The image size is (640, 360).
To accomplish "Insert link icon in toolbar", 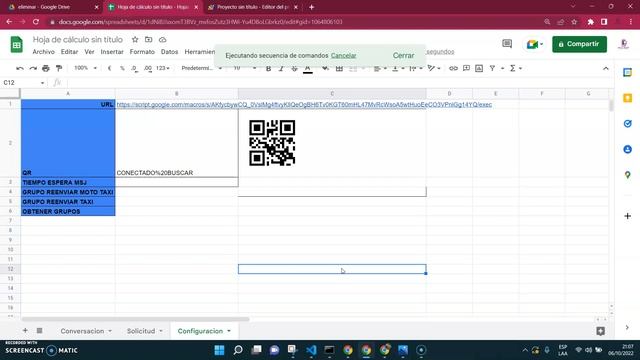I will [x=453, y=68].
